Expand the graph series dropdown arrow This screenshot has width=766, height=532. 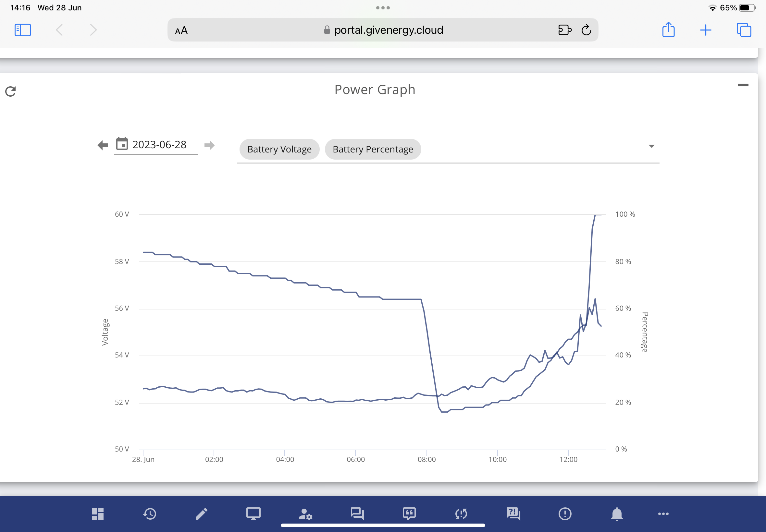click(x=651, y=146)
